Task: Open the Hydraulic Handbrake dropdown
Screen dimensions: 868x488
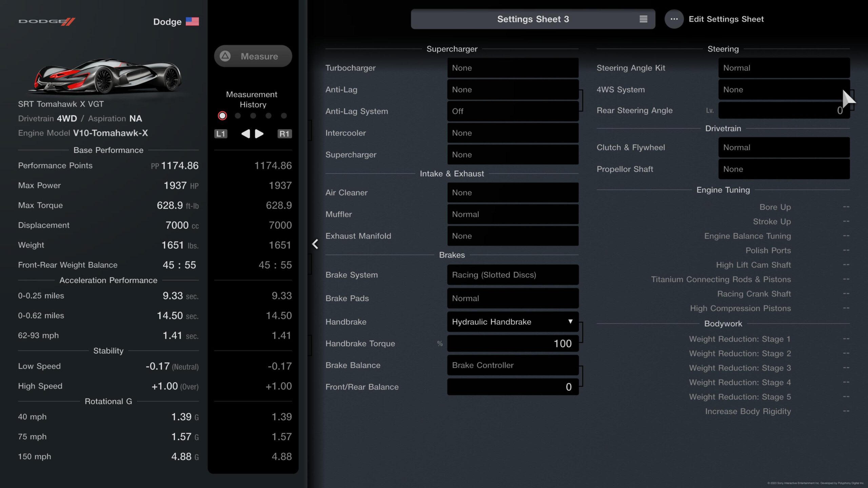Action: pyautogui.click(x=513, y=322)
